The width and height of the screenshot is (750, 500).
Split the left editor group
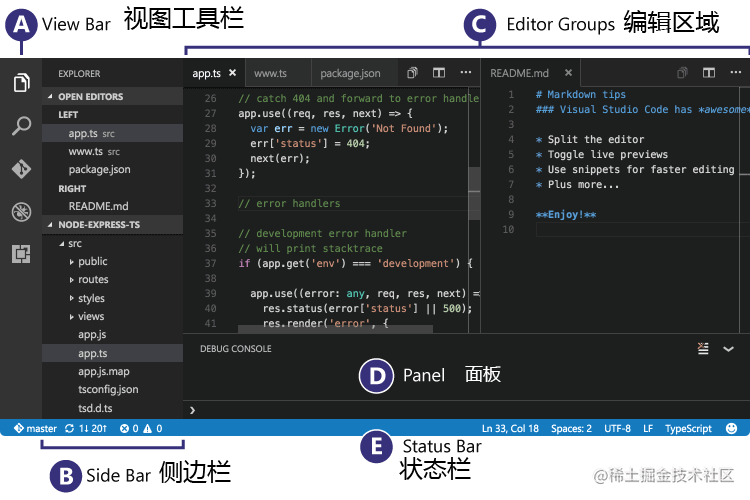point(439,73)
